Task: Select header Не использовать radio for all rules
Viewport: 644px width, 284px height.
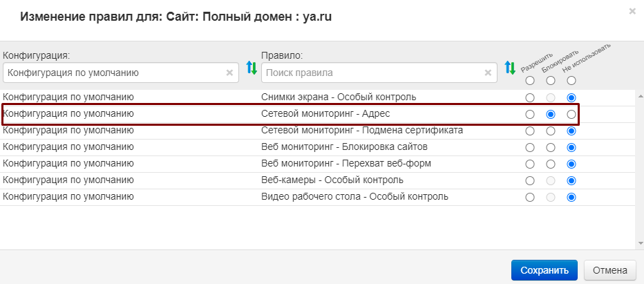Action: click(x=571, y=81)
